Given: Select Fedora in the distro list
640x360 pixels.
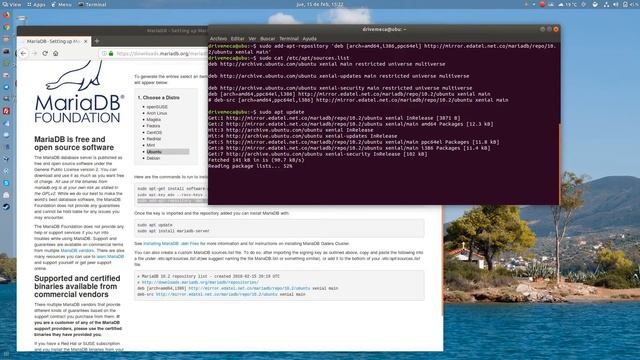Looking at the screenshot, I should tap(153, 126).
